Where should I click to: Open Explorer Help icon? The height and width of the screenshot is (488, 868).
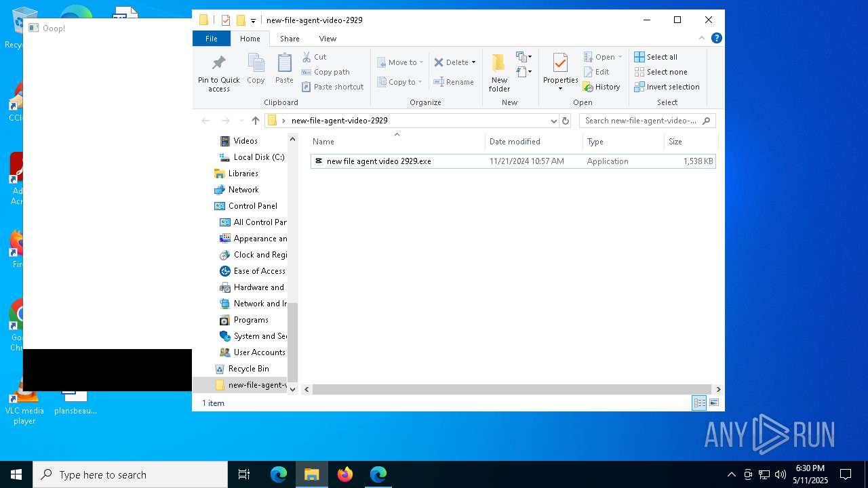[716, 38]
